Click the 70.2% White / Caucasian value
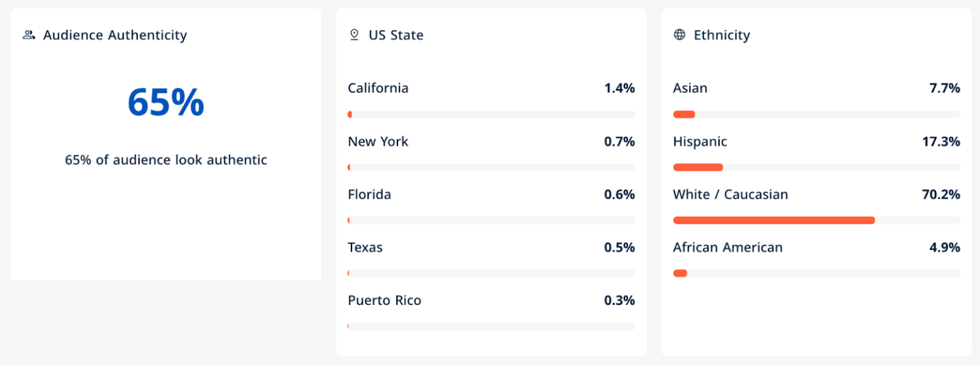The width and height of the screenshot is (980, 366). [941, 194]
